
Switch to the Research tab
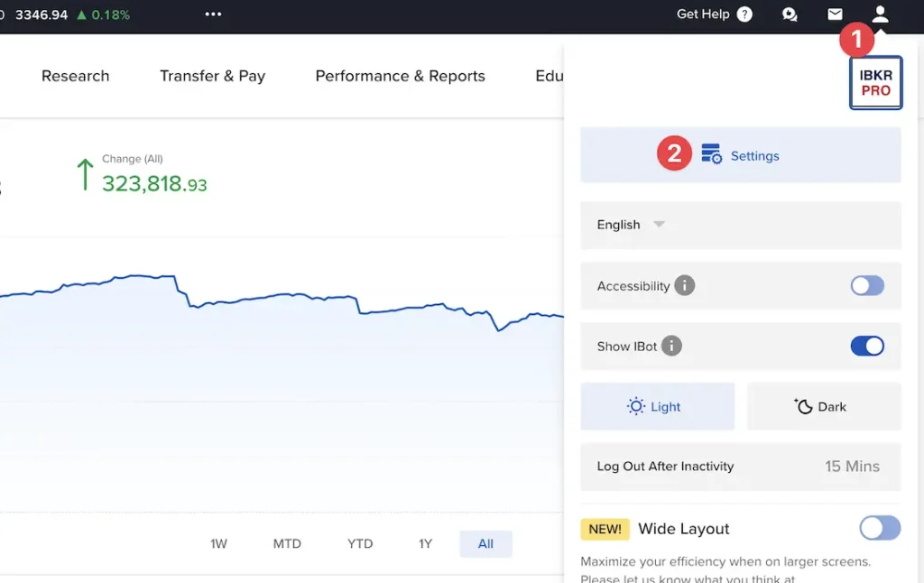[x=76, y=76]
